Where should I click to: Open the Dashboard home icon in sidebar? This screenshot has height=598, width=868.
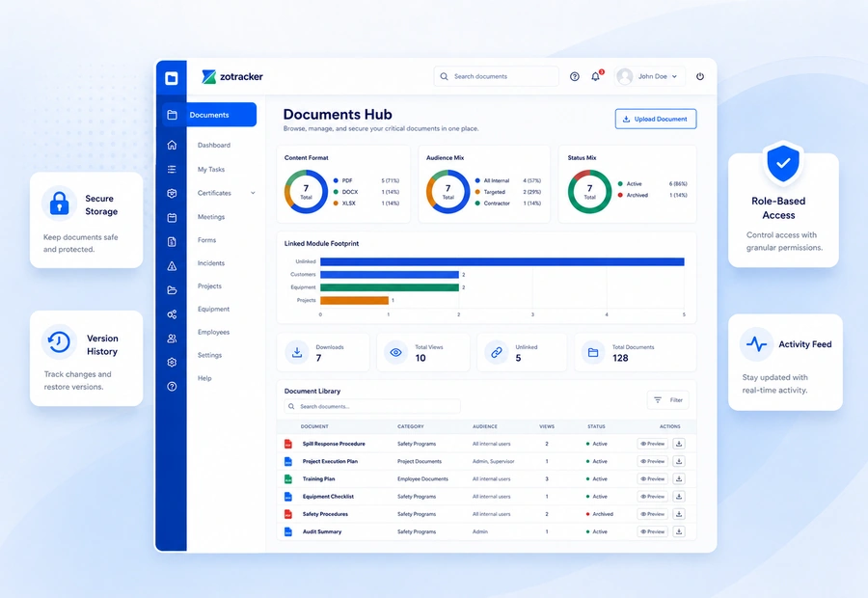tap(172, 145)
